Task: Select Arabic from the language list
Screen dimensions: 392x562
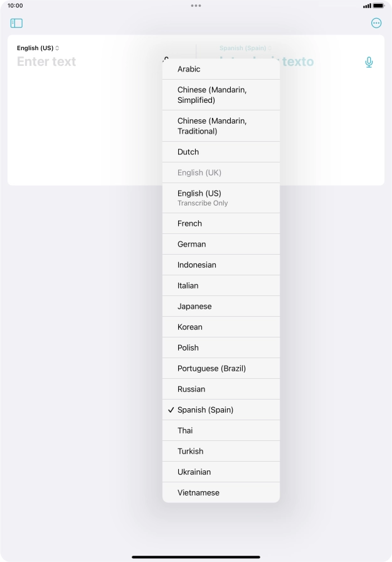Action: 221,69
